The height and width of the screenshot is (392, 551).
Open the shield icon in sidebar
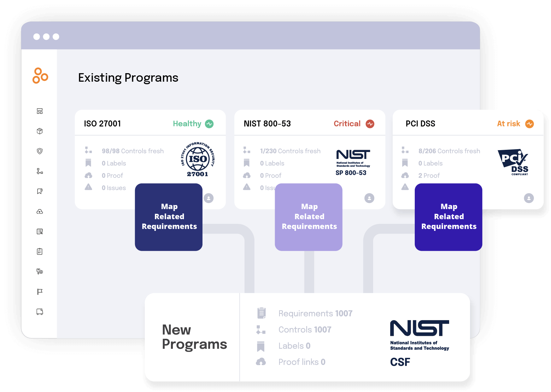(x=40, y=151)
